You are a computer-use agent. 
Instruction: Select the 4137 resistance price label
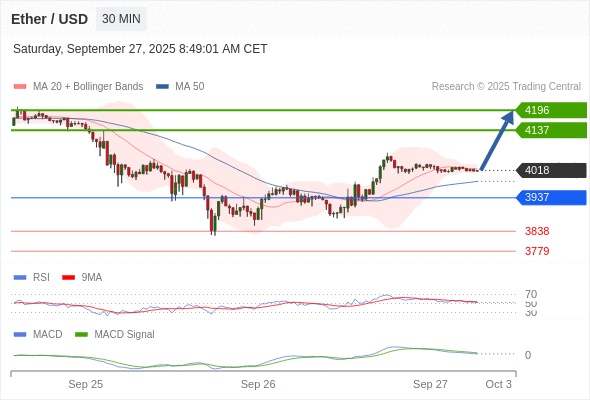tap(551, 130)
